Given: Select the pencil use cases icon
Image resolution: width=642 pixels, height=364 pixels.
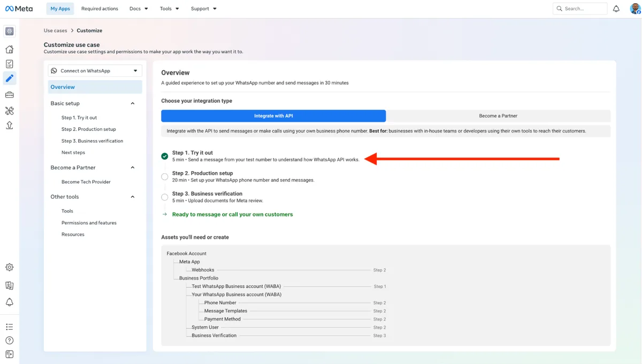Looking at the screenshot, I should [9, 79].
